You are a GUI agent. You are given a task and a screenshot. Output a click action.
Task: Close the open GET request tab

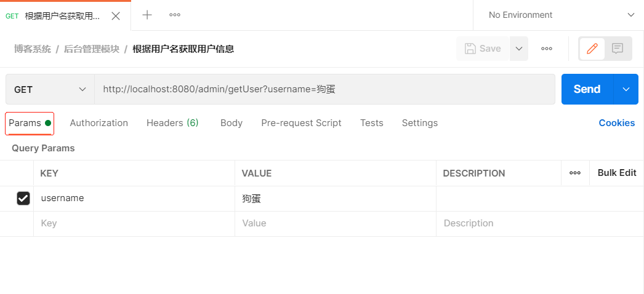[x=116, y=16]
